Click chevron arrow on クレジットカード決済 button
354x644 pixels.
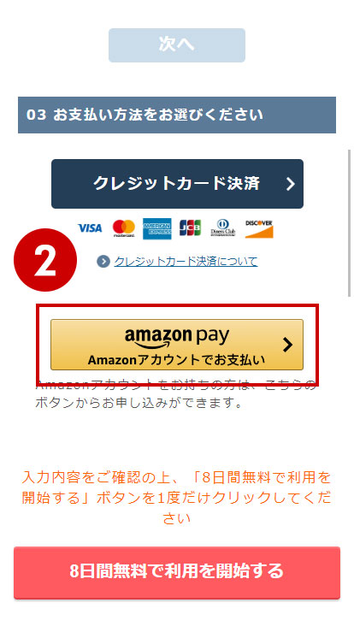291,184
